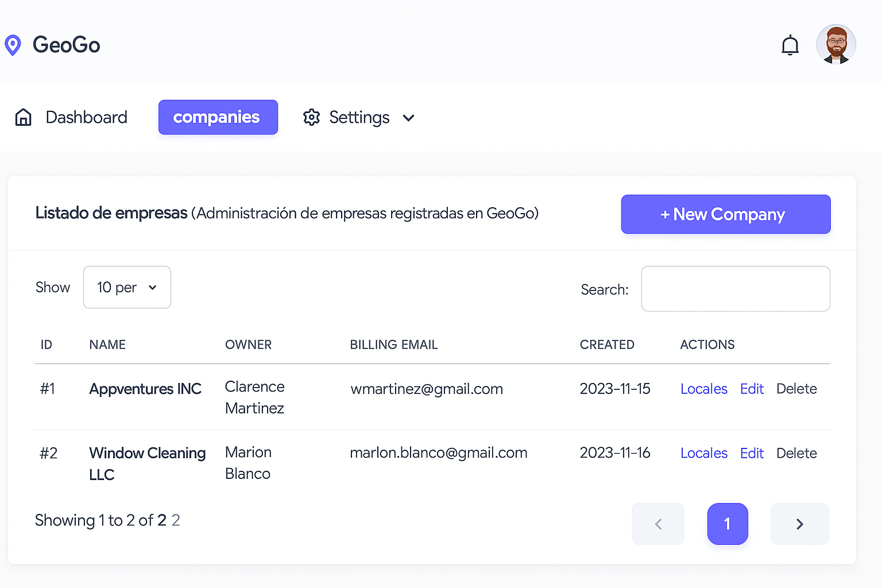Click the Search input field

point(736,289)
